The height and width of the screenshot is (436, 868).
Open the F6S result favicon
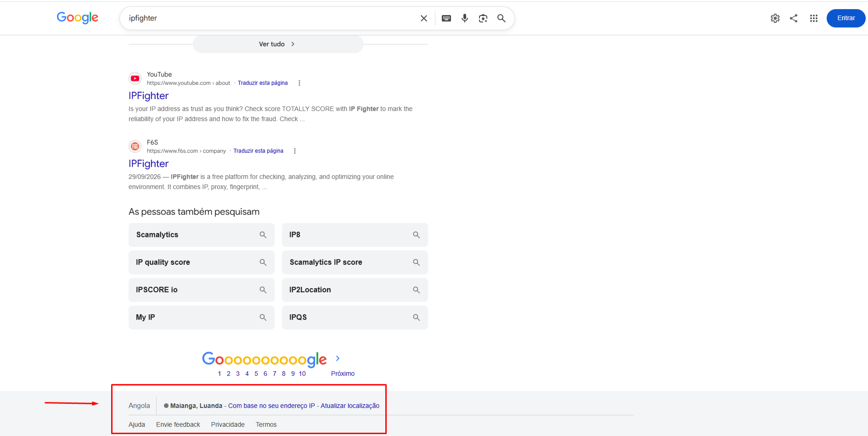pos(135,146)
